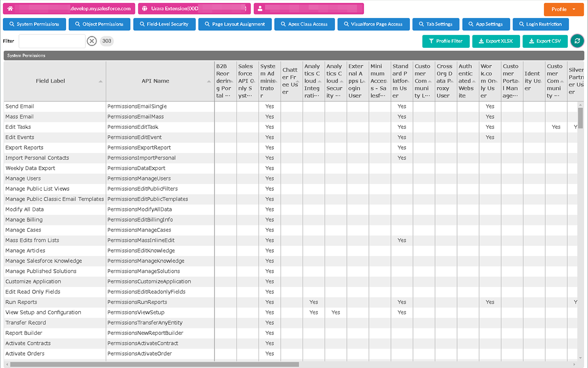Click the globe icon beside Urara Extension

[145, 9]
